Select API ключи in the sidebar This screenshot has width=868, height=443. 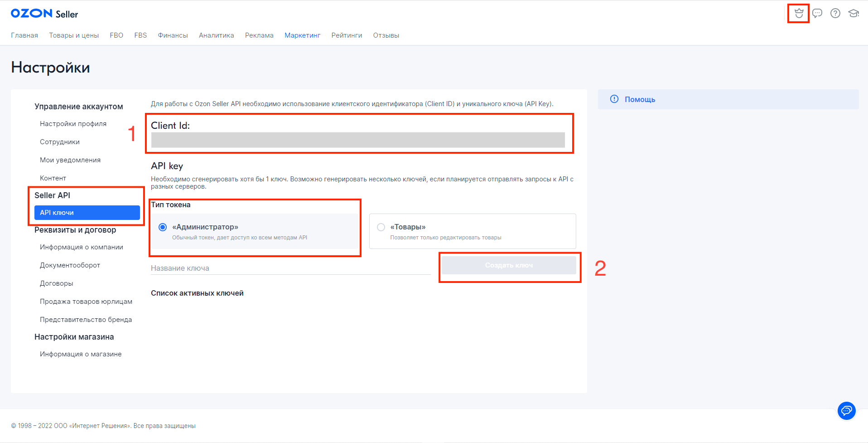[87, 213]
